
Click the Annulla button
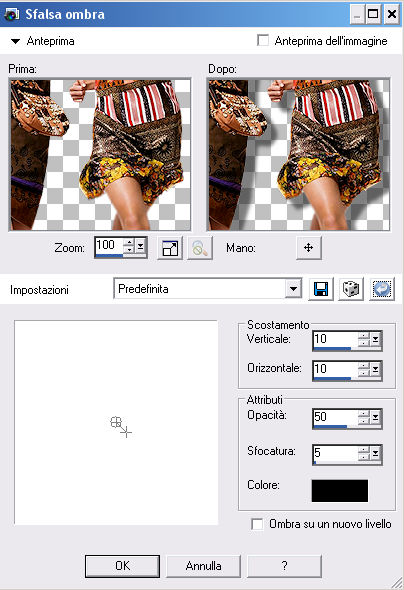pyautogui.click(x=203, y=566)
